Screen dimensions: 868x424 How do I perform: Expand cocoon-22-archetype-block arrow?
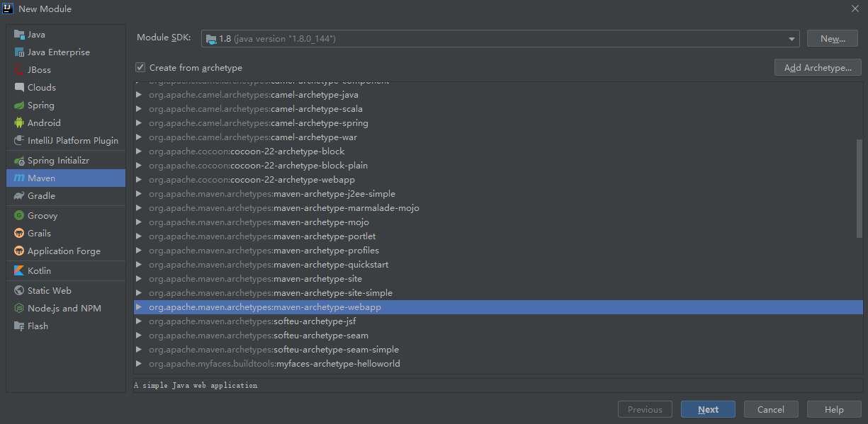click(140, 151)
